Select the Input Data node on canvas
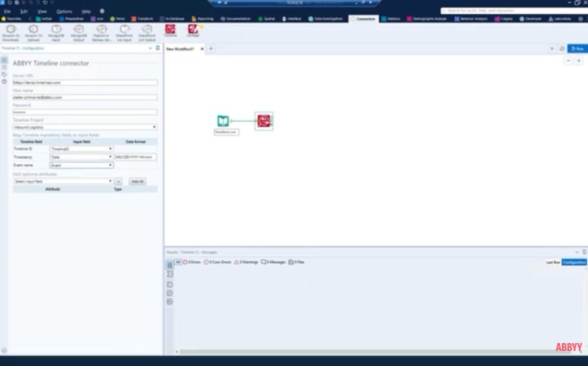Screen dimensions: 588x366 pos(223,120)
